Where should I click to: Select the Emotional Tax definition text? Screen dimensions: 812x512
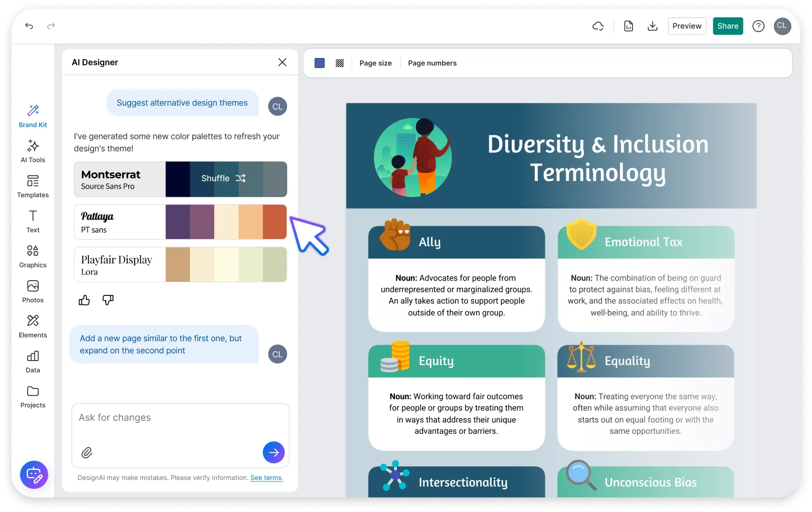click(646, 295)
